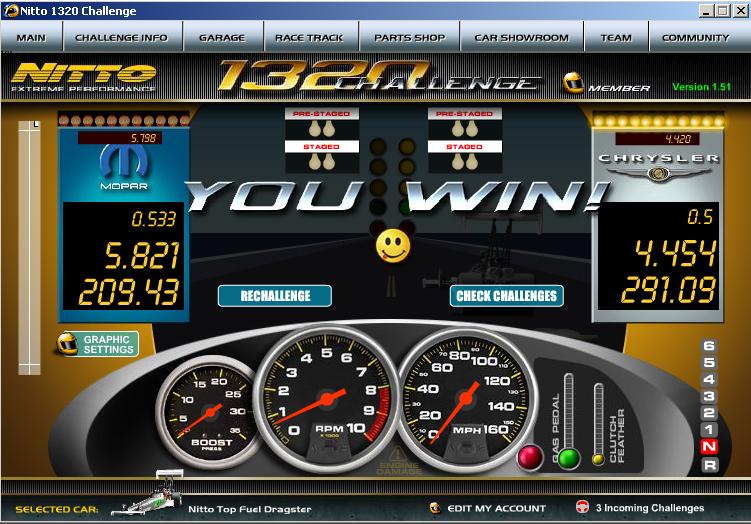Open 3 Incoming Challenges link
Viewport: 751px width, 524px height.
650,508
